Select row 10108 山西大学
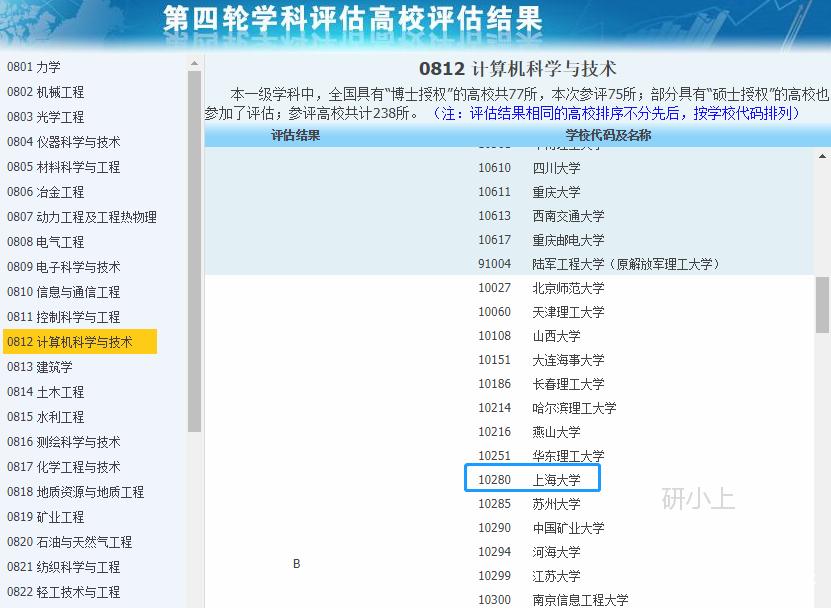Image resolution: width=831 pixels, height=608 pixels. [529, 336]
